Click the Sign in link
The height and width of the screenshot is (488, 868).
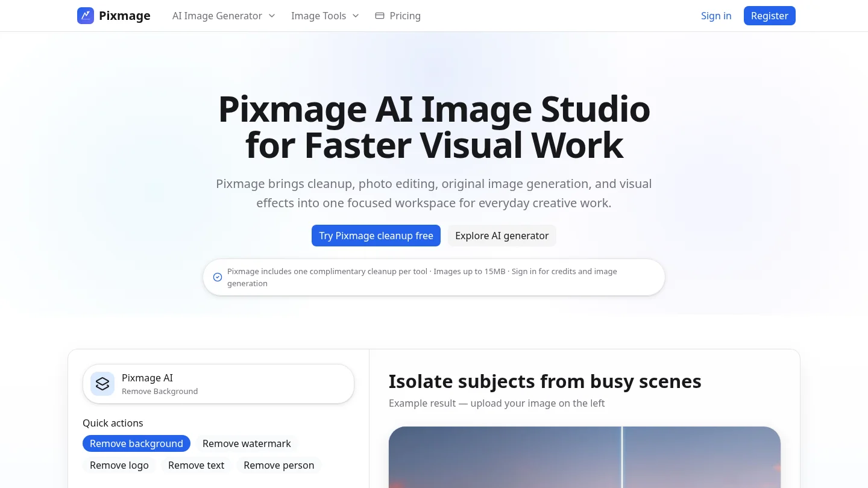coord(716,16)
